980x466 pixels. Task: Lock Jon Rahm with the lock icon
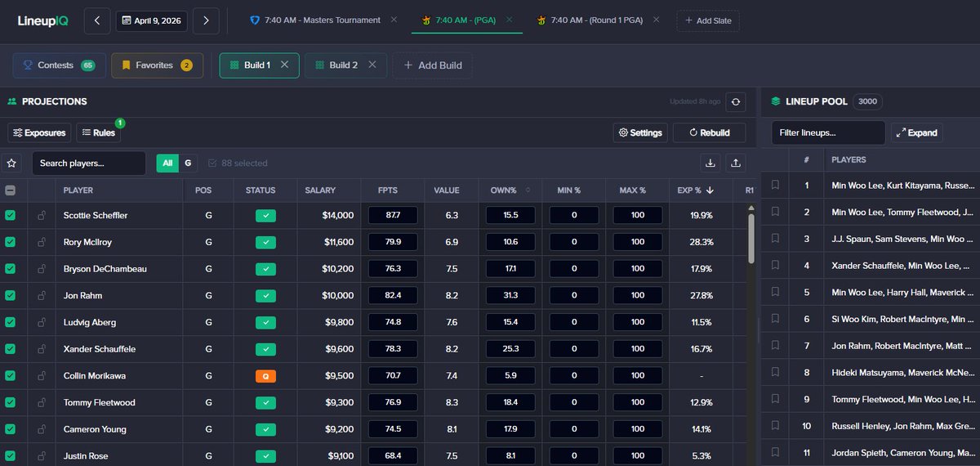coord(41,295)
